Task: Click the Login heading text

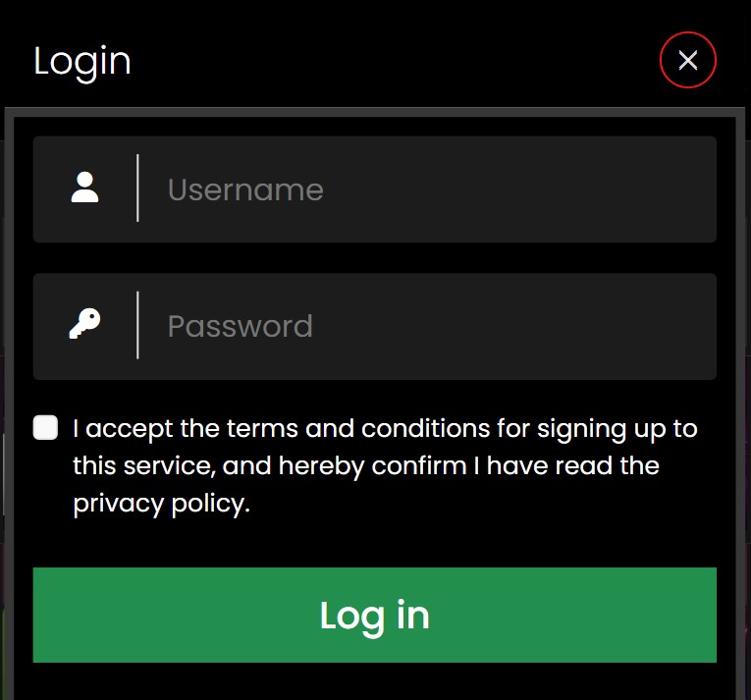Action: [x=82, y=61]
